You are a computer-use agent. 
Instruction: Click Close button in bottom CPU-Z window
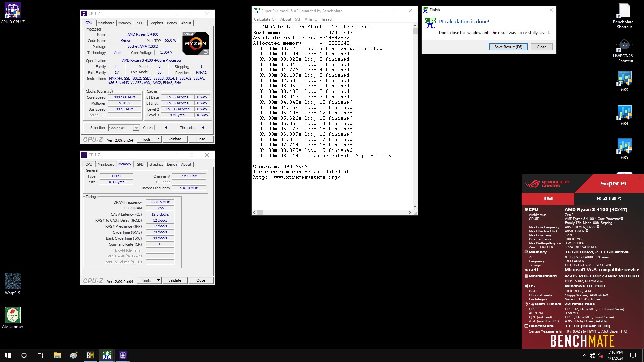pos(201,280)
